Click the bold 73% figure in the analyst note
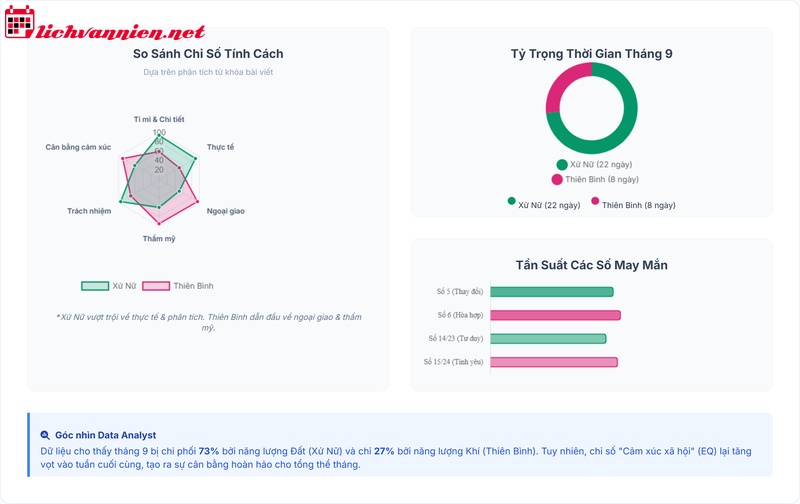The image size is (800, 504). coord(209,451)
